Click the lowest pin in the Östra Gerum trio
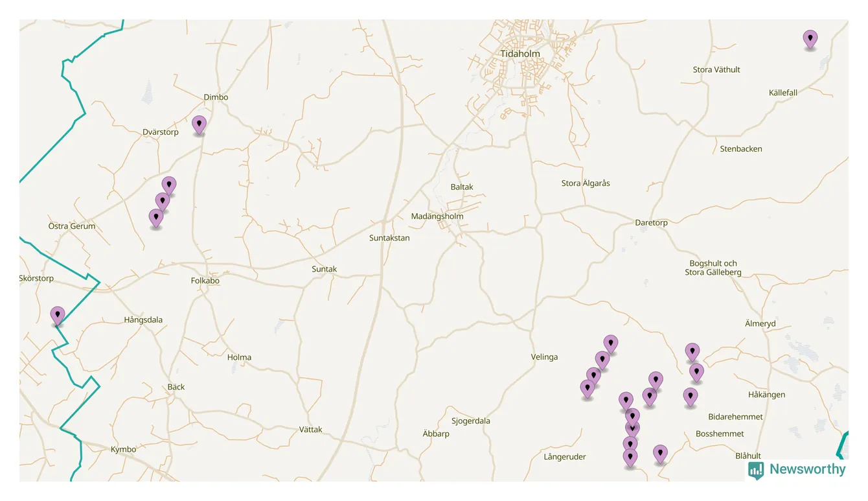Viewport: 868px width, 501px height. (155, 217)
